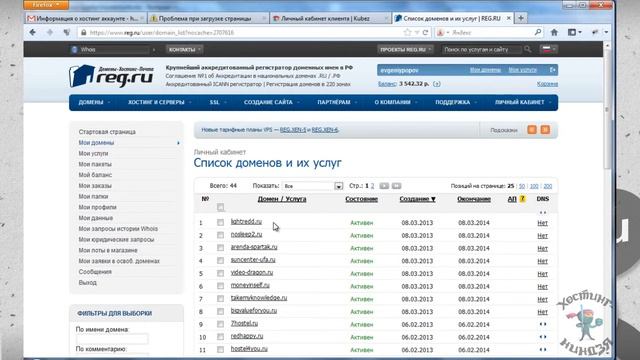The height and width of the screenshot is (360, 640).
Task: Tick the checkbox for moneymself.ru in row 6
Action: point(220,286)
